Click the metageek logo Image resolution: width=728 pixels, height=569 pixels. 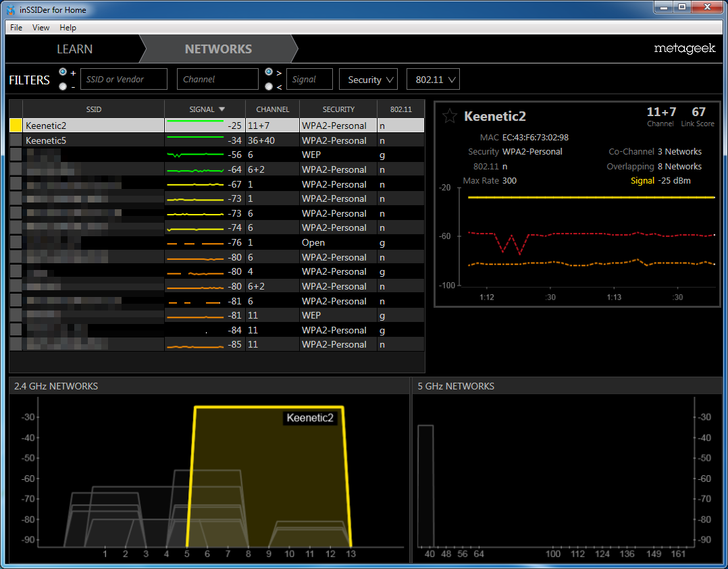click(x=684, y=49)
